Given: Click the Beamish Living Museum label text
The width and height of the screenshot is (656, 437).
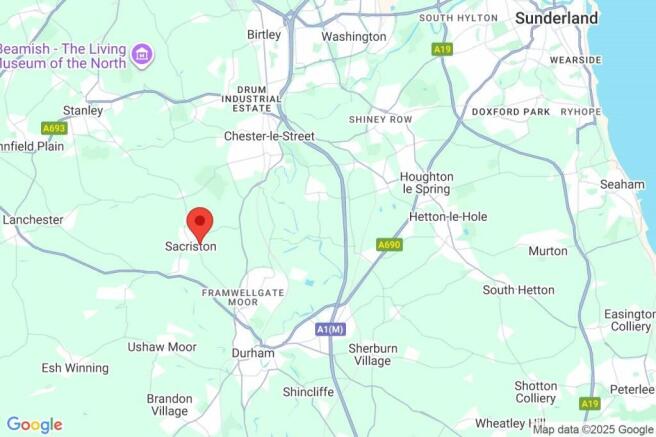Looking at the screenshot, I should tap(63, 56).
